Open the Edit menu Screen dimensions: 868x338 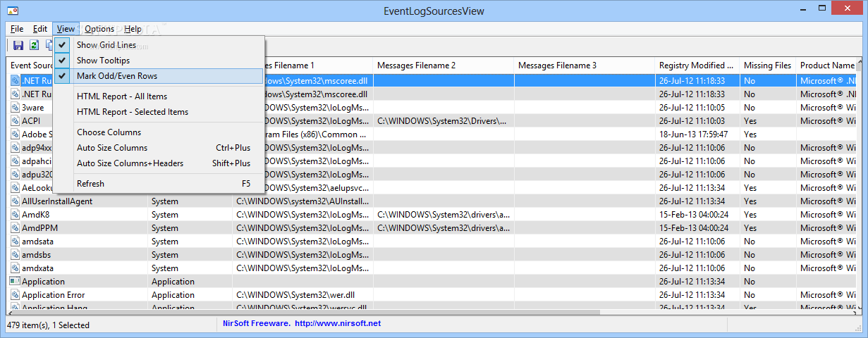[40, 29]
